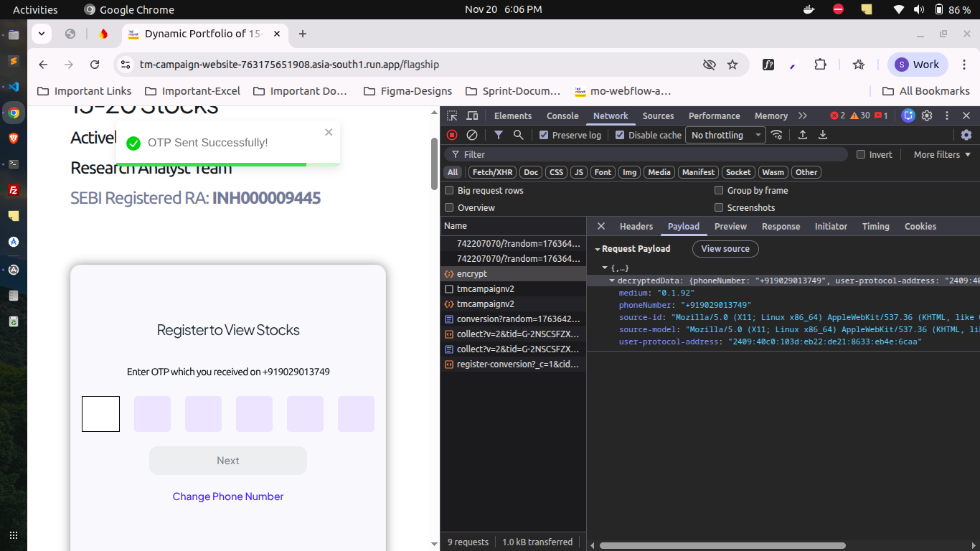The width and height of the screenshot is (980, 551).
Task: Click the filter funnel icon
Action: click(x=499, y=135)
